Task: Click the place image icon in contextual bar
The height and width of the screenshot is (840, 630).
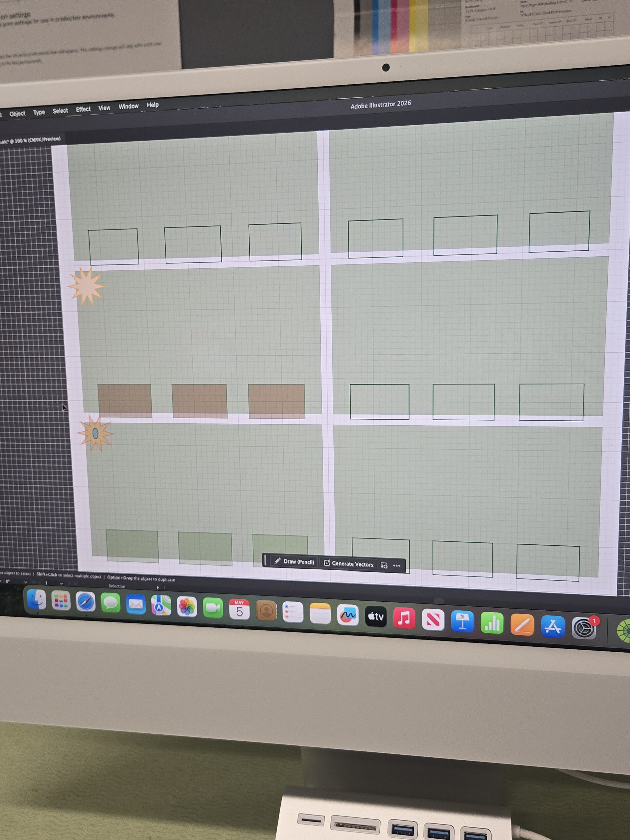Action: pos(384,565)
